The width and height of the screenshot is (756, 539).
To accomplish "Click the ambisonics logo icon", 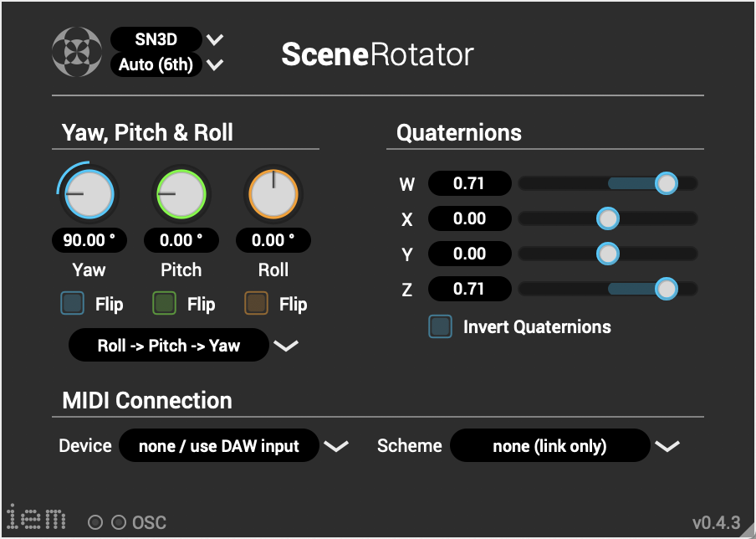I will tap(77, 52).
